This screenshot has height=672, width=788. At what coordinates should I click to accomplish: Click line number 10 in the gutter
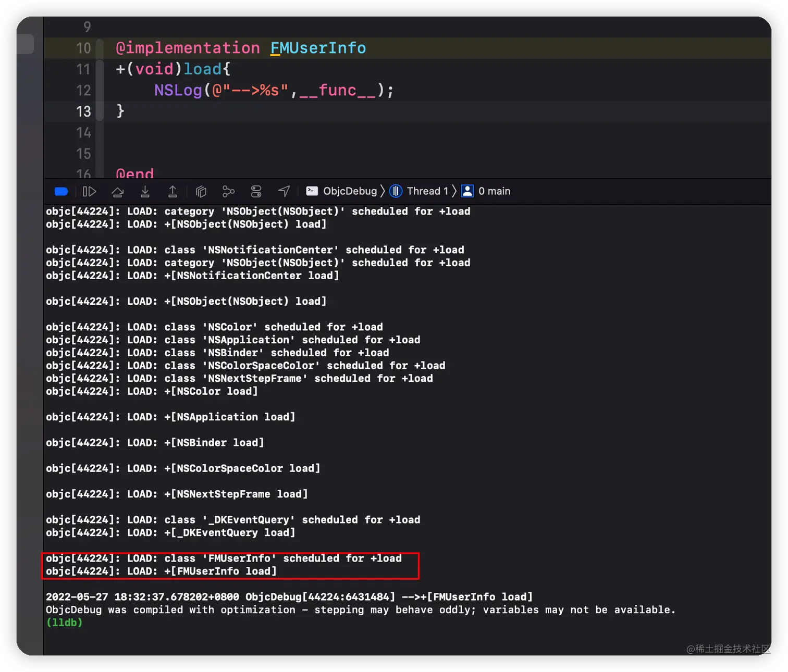coord(83,48)
